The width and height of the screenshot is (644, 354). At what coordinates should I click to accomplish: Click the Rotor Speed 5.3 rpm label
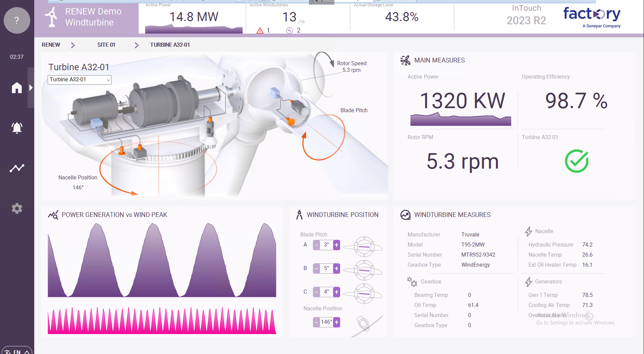click(x=352, y=67)
